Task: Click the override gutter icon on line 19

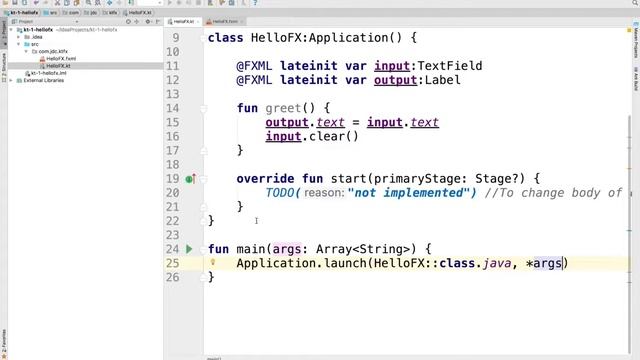Action: pos(190,179)
